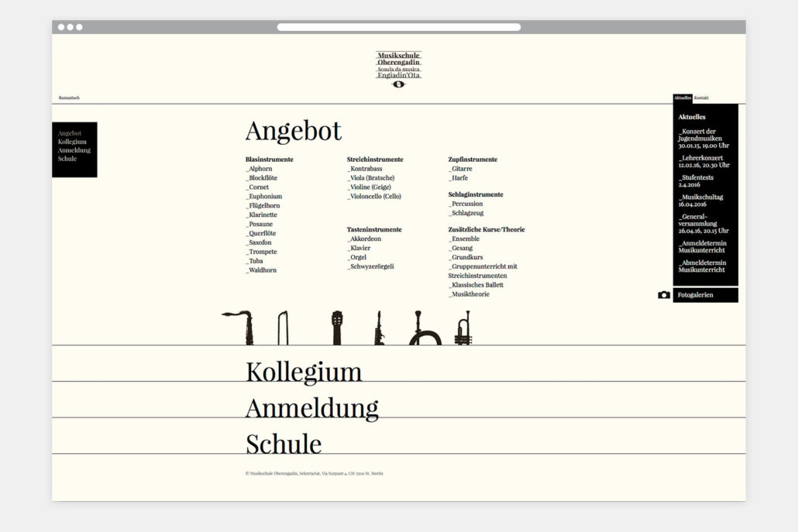Expand the large Schule section heading
Viewport: 798px width, 532px height.
click(x=284, y=444)
